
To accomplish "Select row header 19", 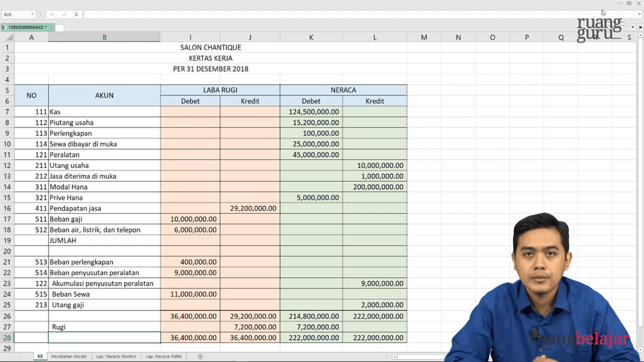I will pyautogui.click(x=8, y=241).
